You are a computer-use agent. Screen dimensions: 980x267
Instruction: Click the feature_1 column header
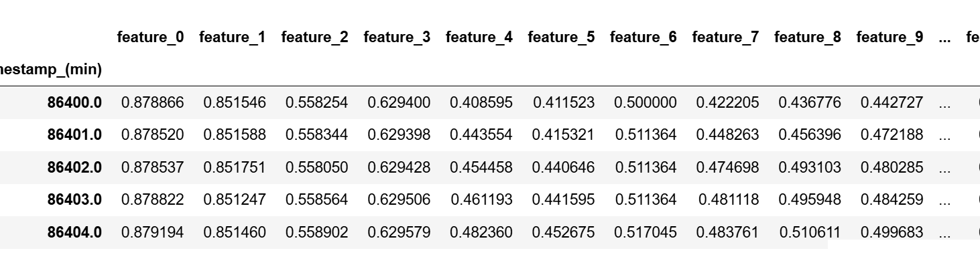tap(233, 37)
